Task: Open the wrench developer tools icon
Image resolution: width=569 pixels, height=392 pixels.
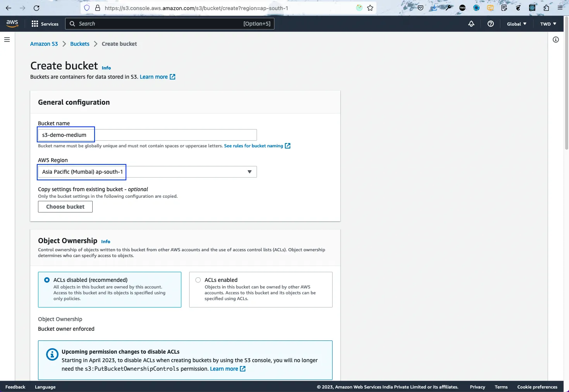Action: tap(448, 8)
